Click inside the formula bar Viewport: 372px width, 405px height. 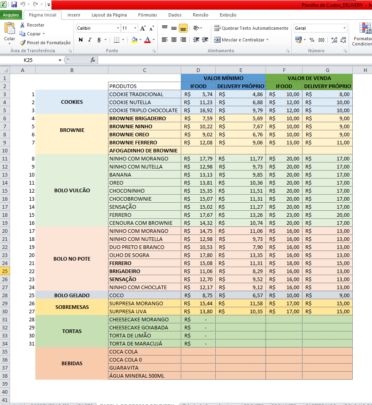235,60
